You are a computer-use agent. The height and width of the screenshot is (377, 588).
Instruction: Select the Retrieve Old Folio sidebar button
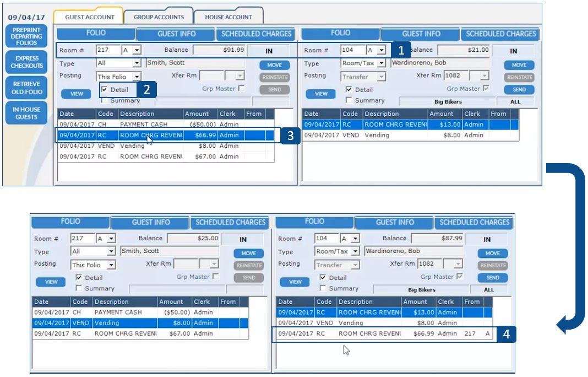[26, 88]
